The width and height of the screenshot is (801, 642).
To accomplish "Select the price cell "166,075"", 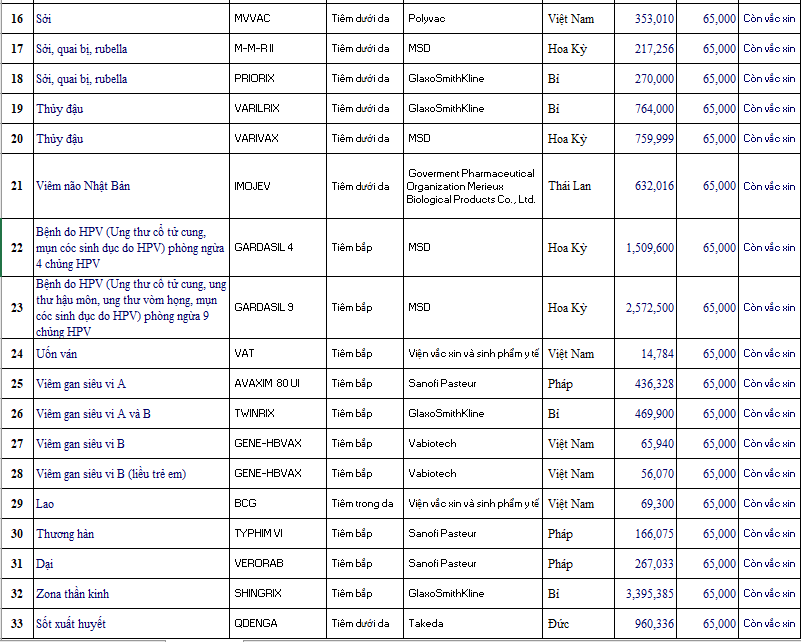I will coord(645,534).
